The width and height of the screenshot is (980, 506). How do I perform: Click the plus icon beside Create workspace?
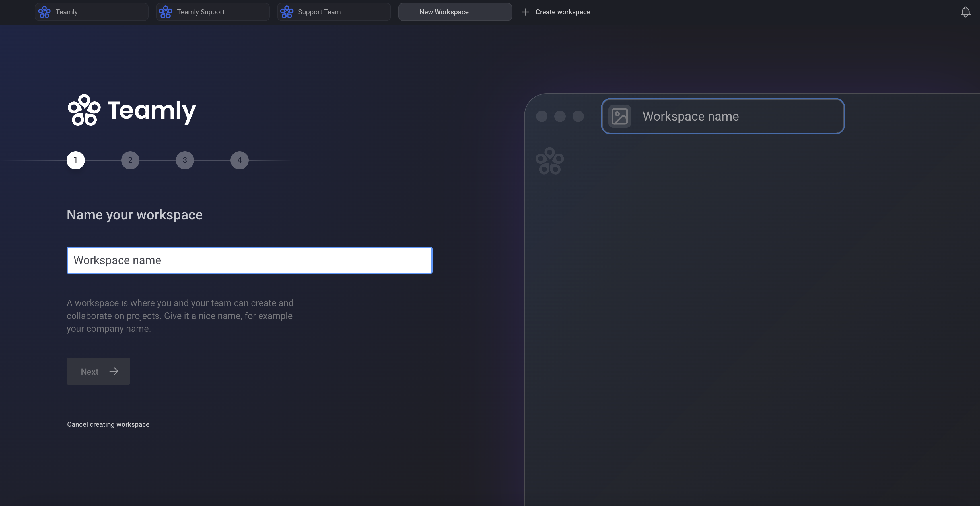point(525,12)
